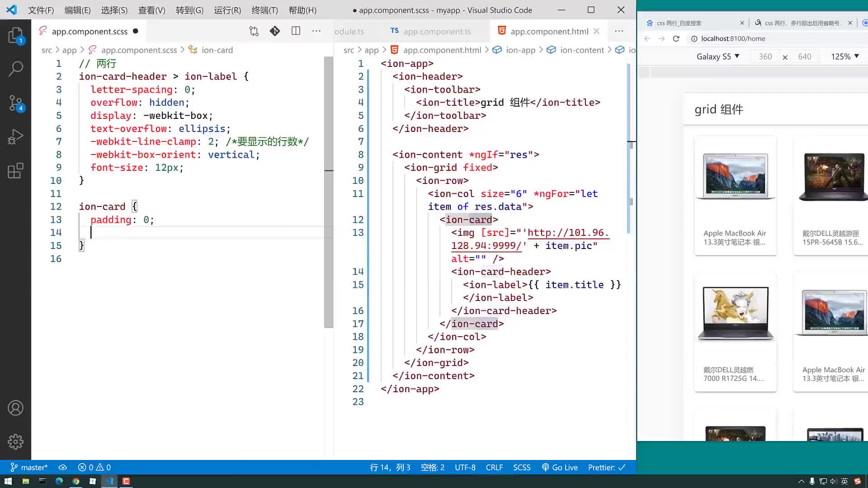
Task: Open the Source Control view
Action: point(15,103)
